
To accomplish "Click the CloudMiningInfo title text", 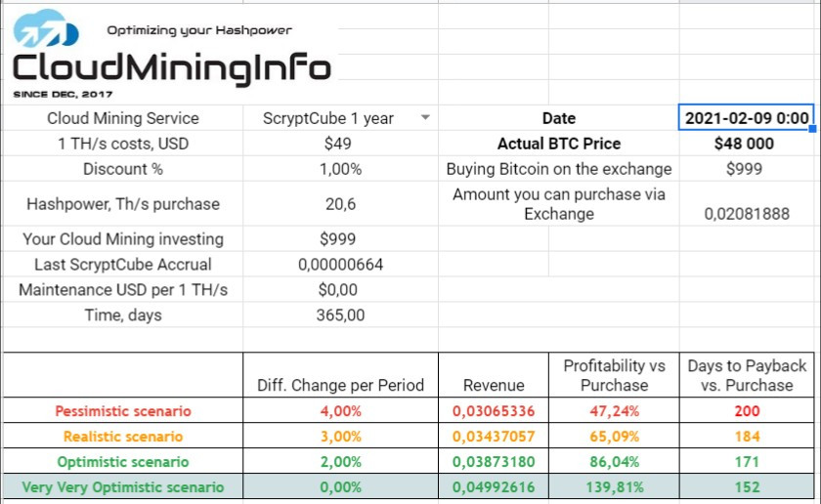I will point(172,68).
